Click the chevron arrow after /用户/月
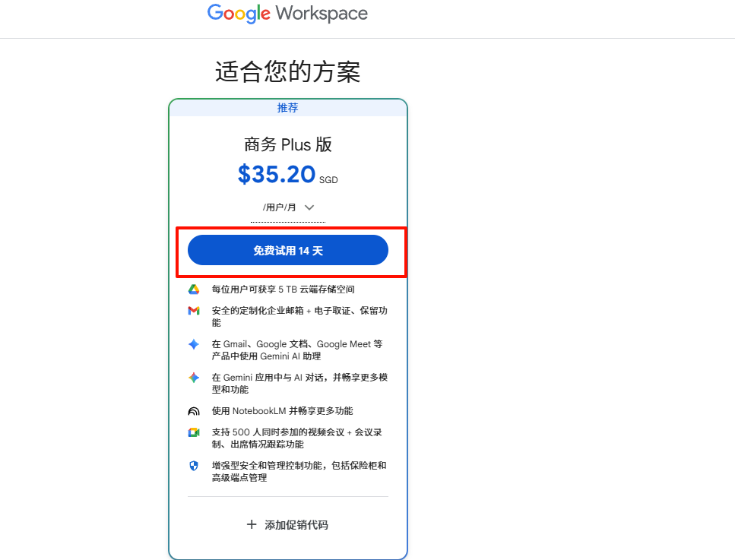 (x=309, y=207)
